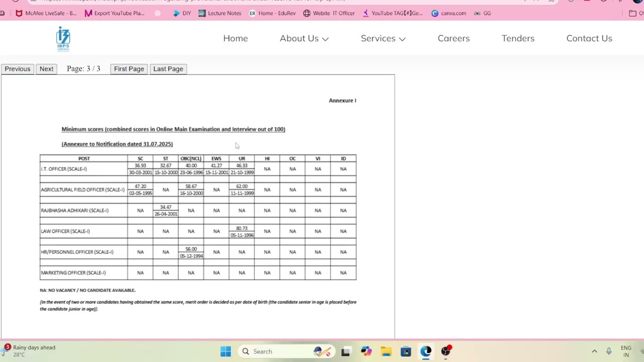The height and width of the screenshot is (362, 644).
Task: Click the NA: NO VACANCY note
Action: (x=88, y=290)
